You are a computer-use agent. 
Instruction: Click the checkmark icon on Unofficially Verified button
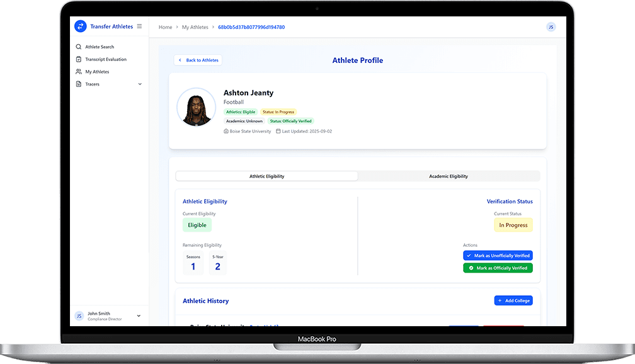[469, 256]
